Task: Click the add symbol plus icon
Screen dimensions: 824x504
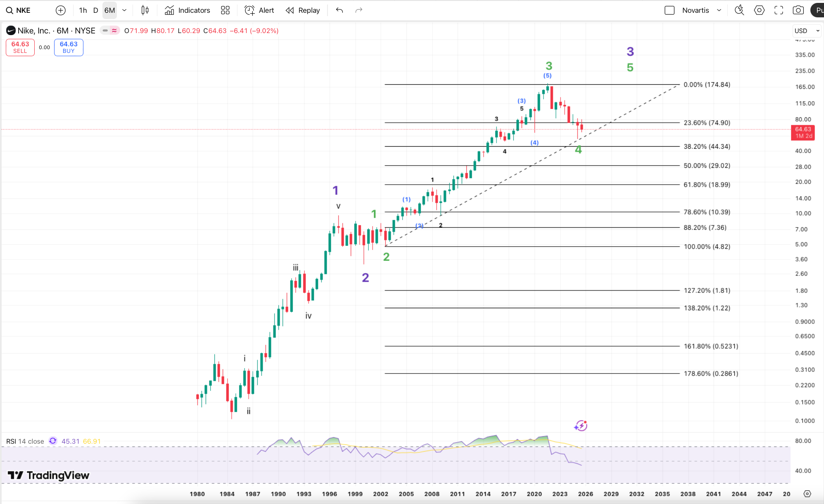Action: tap(61, 10)
